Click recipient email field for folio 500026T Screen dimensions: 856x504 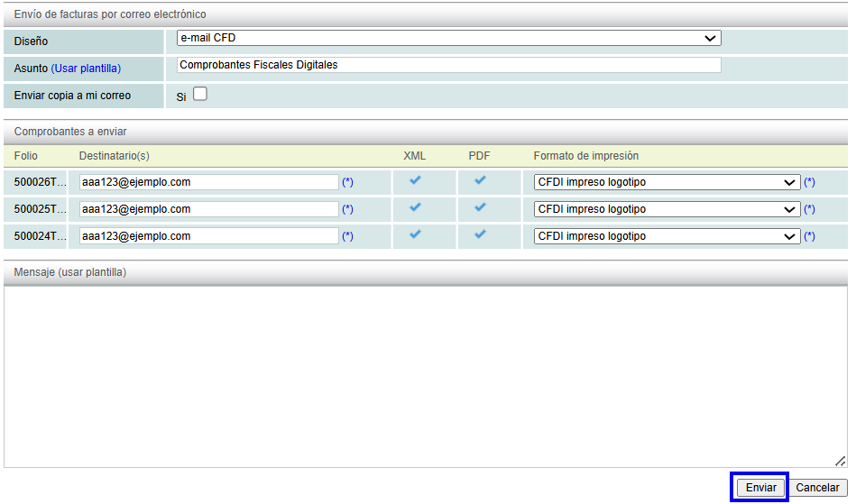point(208,182)
